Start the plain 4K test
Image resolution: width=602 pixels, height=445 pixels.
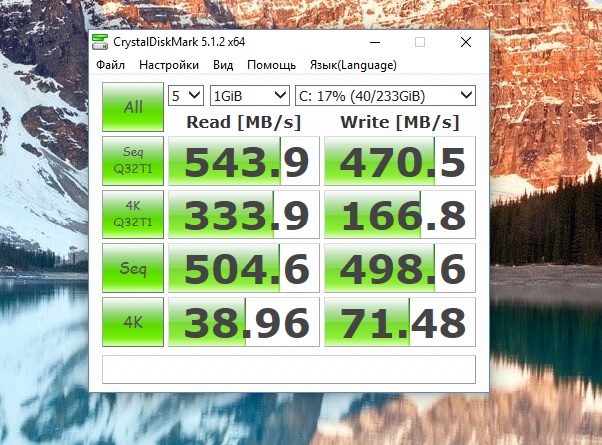[133, 322]
